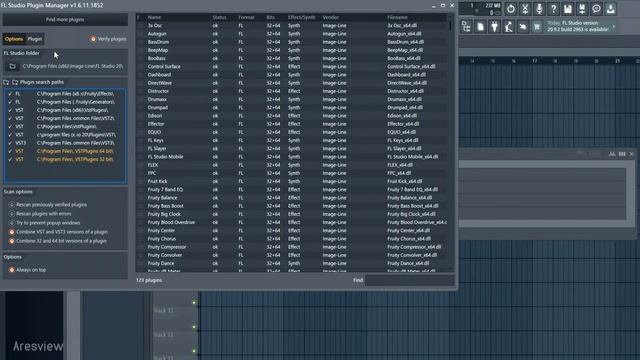Viewport: 640px width, 360px height.
Task: Click the FL Studio undo history circular arrow icon
Action: tap(511, 9)
